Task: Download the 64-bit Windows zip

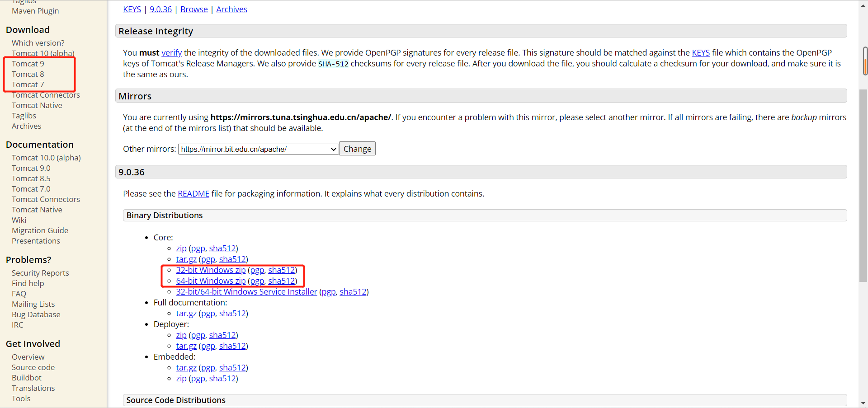Action: click(211, 281)
